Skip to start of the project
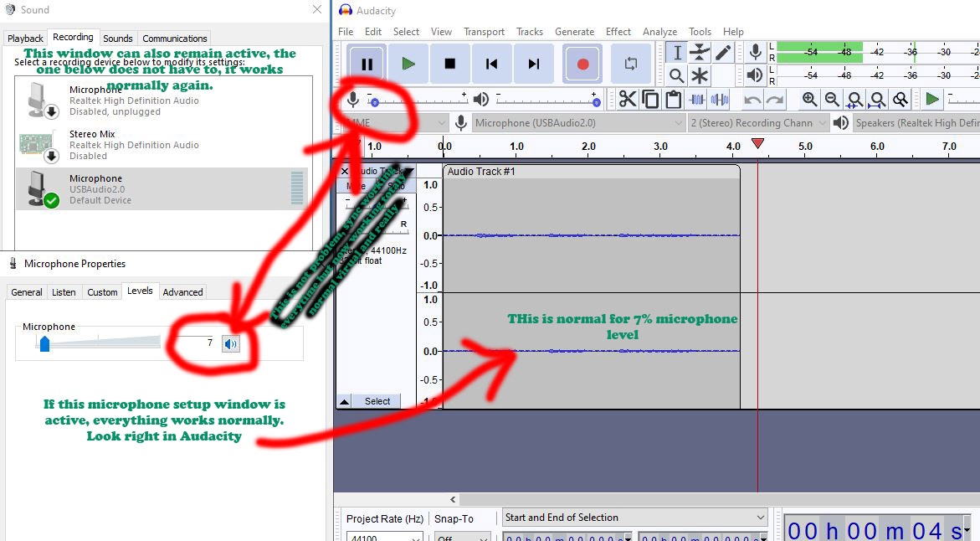The height and width of the screenshot is (541, 980). [492, 64]
